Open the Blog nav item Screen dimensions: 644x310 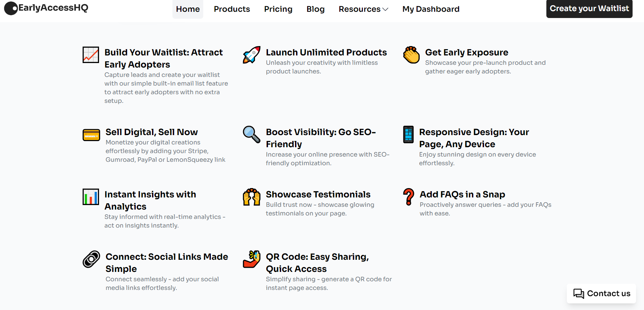tap(315, 9)
